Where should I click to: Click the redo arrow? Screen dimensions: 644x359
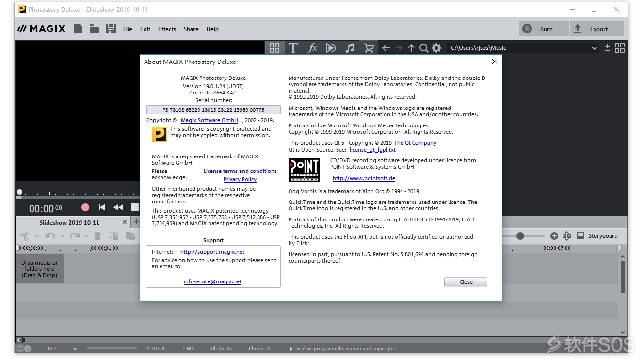pos(75,236)
